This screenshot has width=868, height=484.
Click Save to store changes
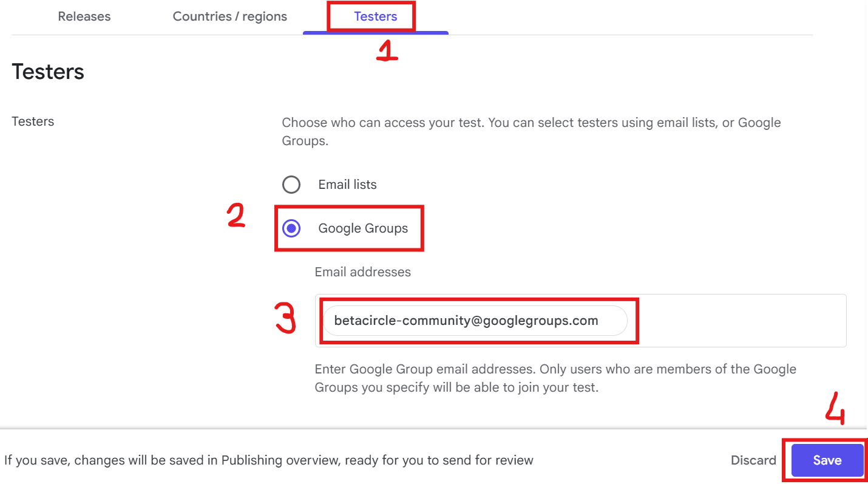click(827, 460)
